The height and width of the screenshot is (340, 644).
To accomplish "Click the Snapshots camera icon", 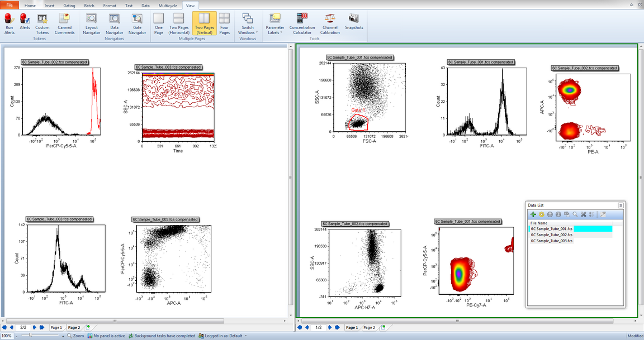I will [x=354, y=22].
